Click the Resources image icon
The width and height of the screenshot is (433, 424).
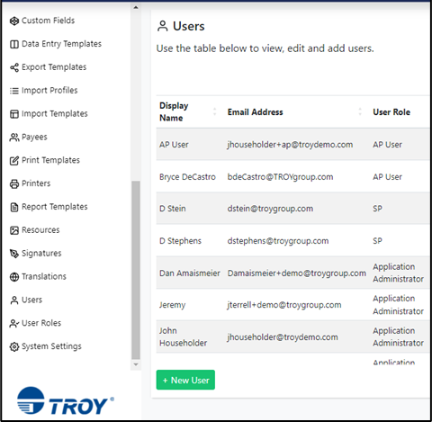[x=14, y=230]
